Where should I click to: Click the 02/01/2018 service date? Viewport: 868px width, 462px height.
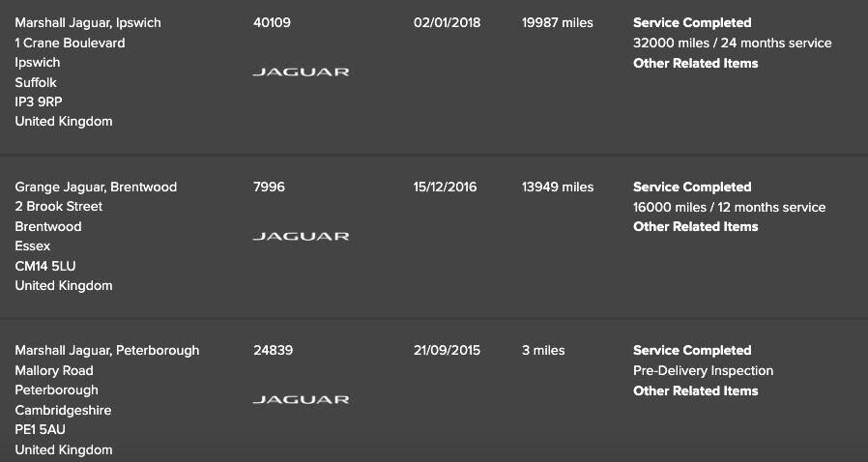[x=447, y=22]
